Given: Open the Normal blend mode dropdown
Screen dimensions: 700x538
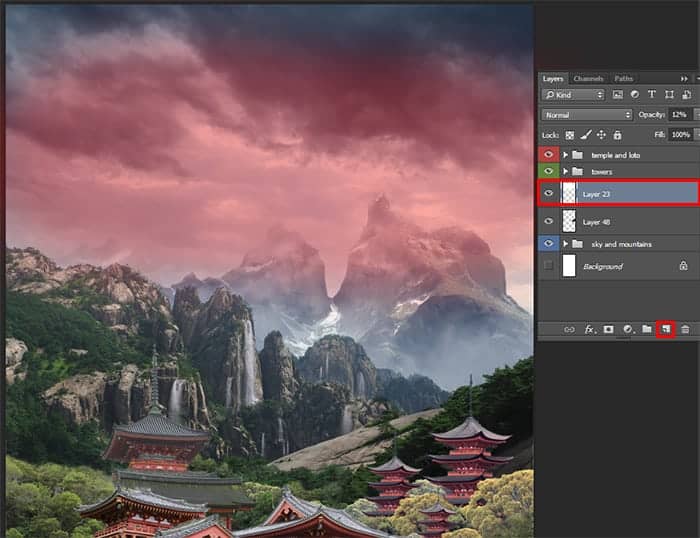Looking at the screenshot, I should 588,115.
